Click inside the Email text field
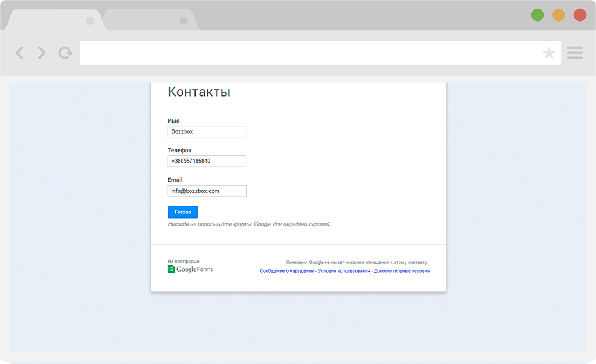 pyautogui.click(x=207, y=191)
